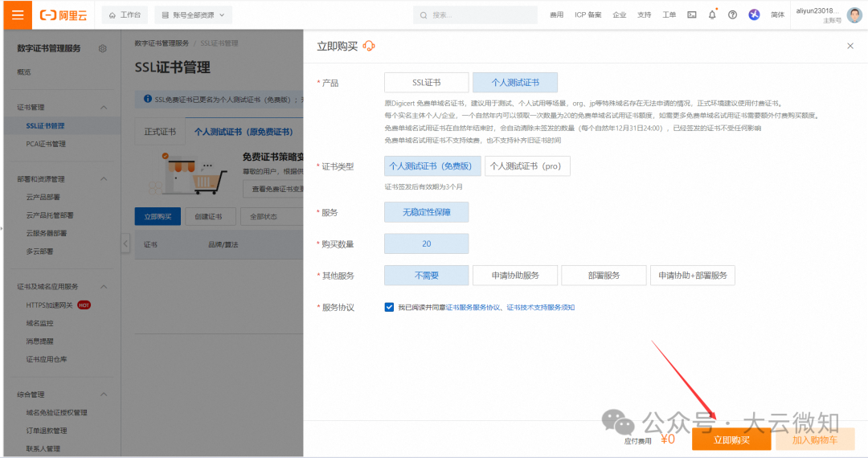The image size is (868, 458).
Task: Open the notifications bell
Action: [x=712, y=14]
